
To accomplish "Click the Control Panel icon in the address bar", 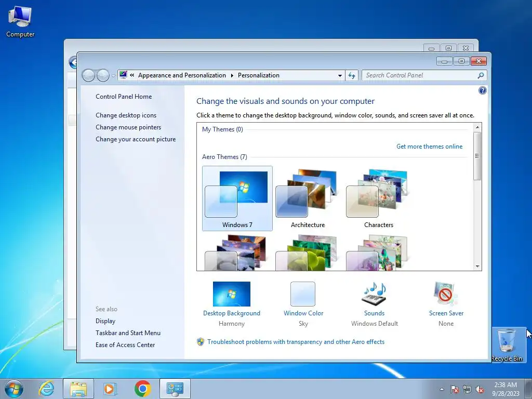I will (123, 75).
